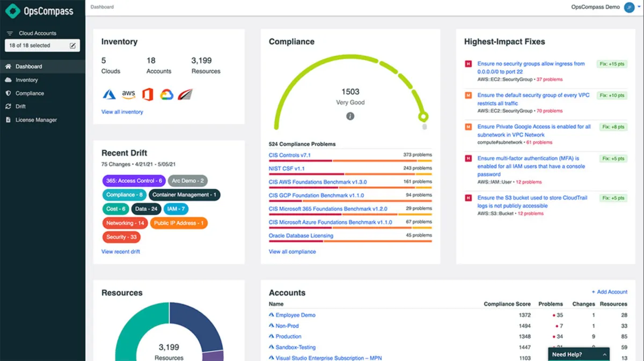The height and width of the screenshot is (361, 644).
Task: Select the Public IP Address - 1 tag
Action: (179, 223)
